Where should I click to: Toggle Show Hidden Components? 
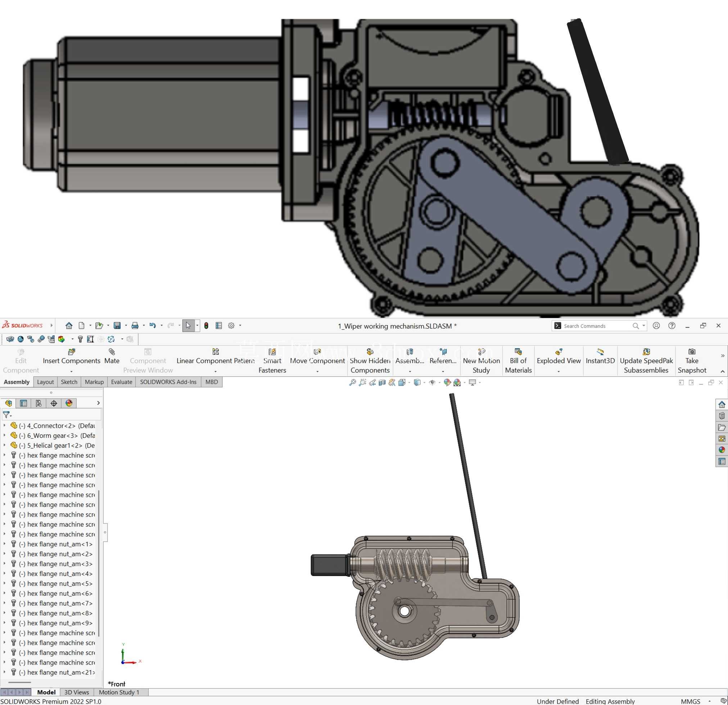point(370,361)
